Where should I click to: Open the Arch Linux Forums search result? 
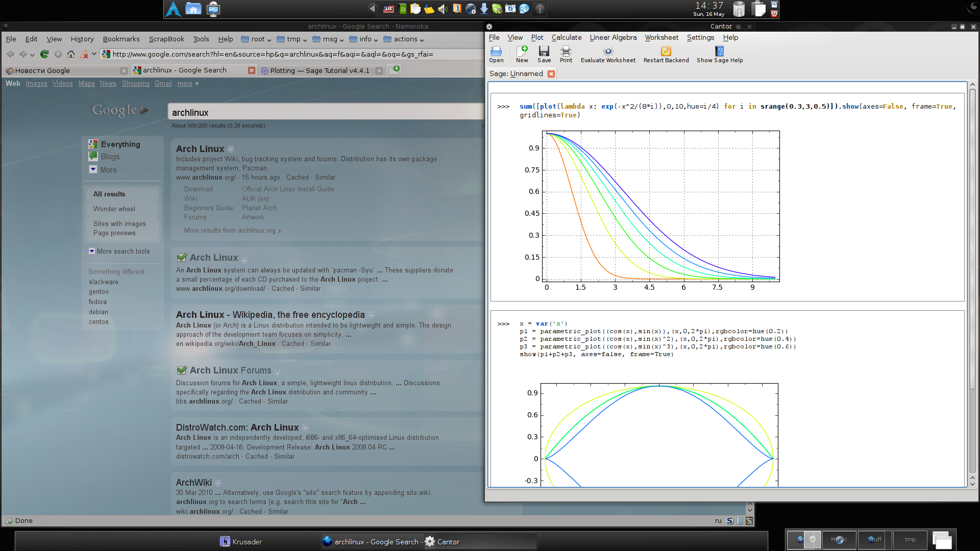pos(230,370)
